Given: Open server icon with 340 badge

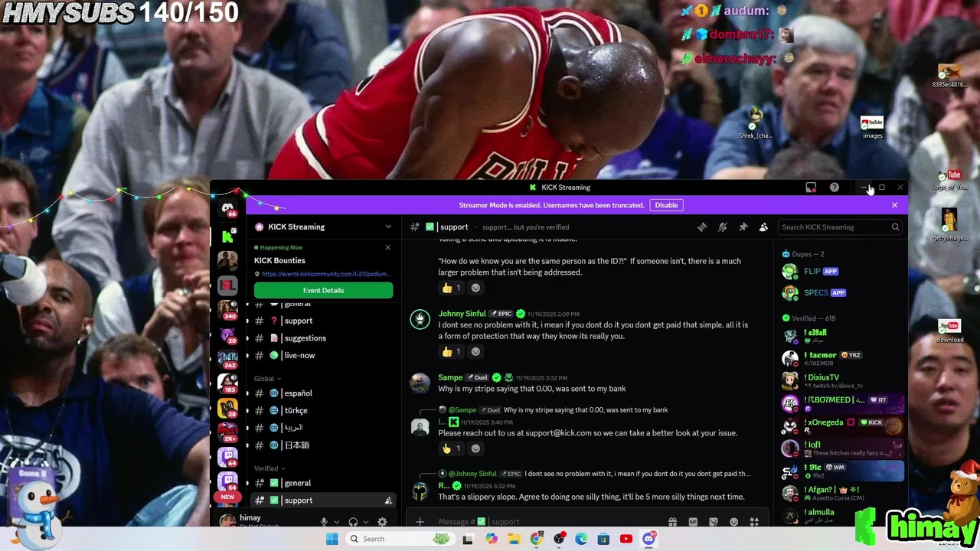Looking at the screenshot, I should [x=227, y=309].
